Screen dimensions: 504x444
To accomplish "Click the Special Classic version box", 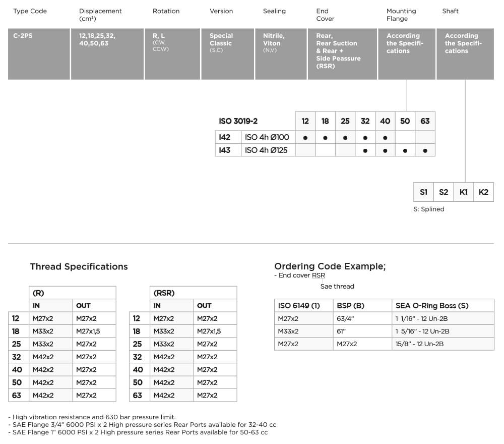I will (x=228, y=53).
